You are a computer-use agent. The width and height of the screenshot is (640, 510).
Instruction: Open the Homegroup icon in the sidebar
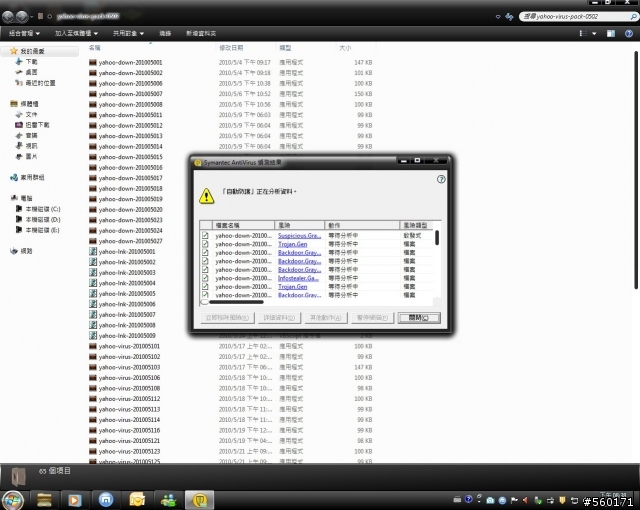click(x=14, y=177)
